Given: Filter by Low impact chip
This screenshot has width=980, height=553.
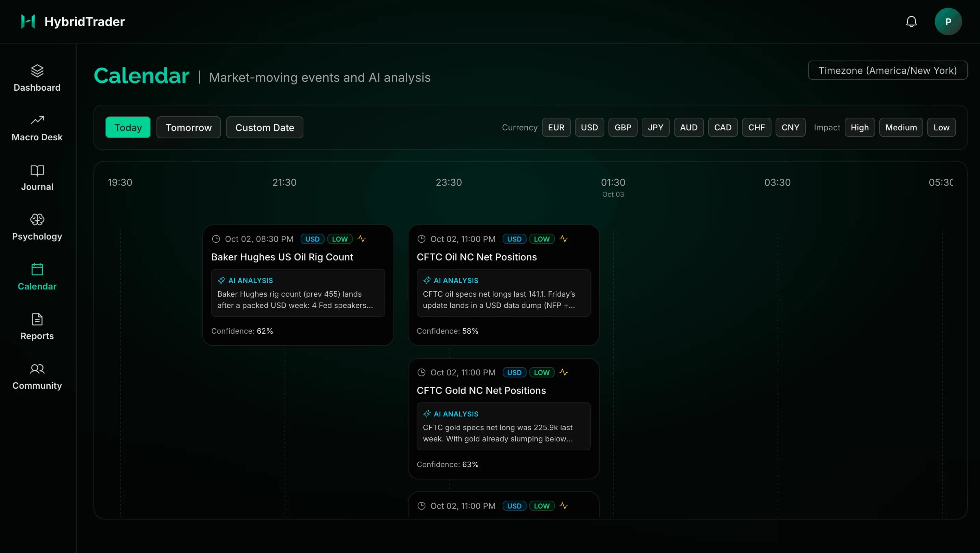Looking at the screenshot, I should click(x=941, y=127).
